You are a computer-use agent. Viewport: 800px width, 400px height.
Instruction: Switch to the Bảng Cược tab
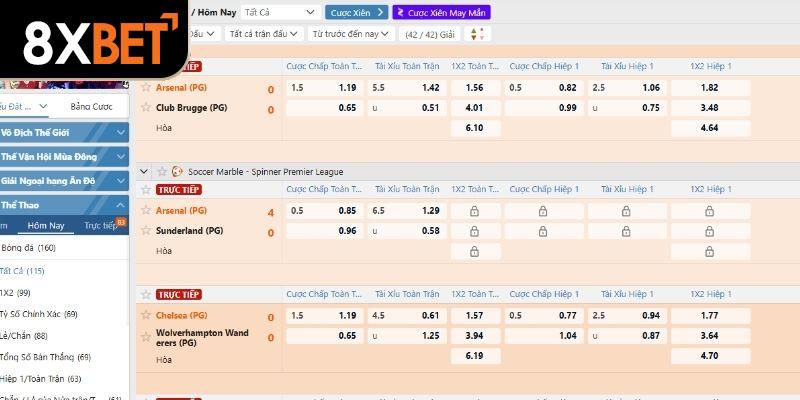click(92, 107)
